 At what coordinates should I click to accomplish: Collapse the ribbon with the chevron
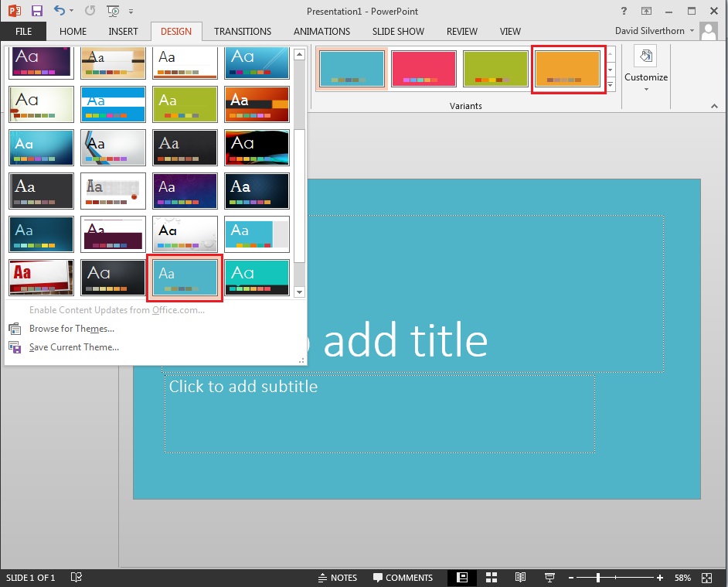715,106
